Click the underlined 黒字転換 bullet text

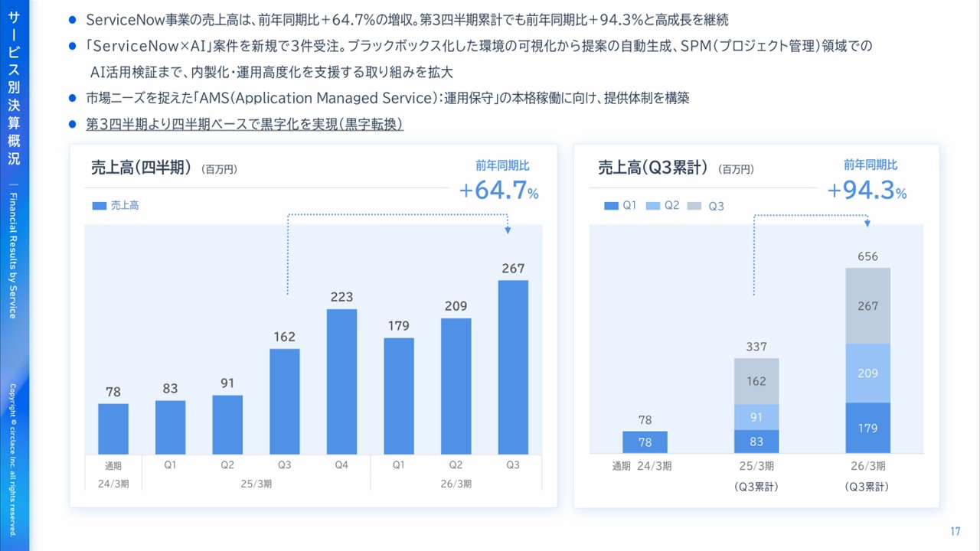coord(245,124)
